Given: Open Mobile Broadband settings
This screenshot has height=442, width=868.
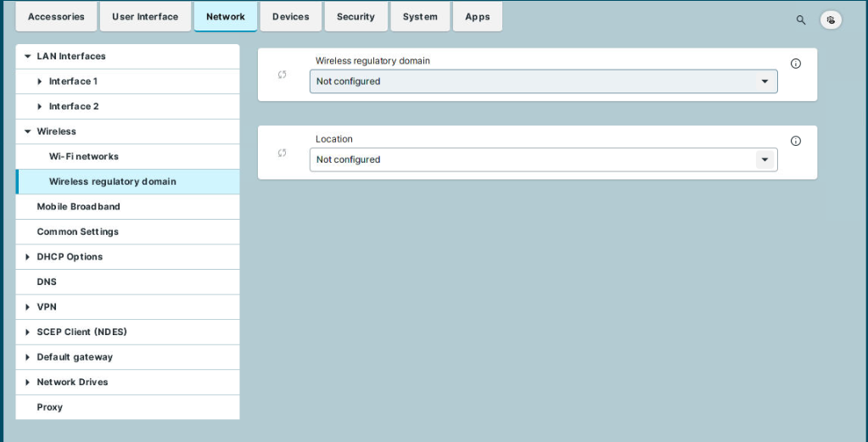Looking at the screenshot, I should pos(78,207).
